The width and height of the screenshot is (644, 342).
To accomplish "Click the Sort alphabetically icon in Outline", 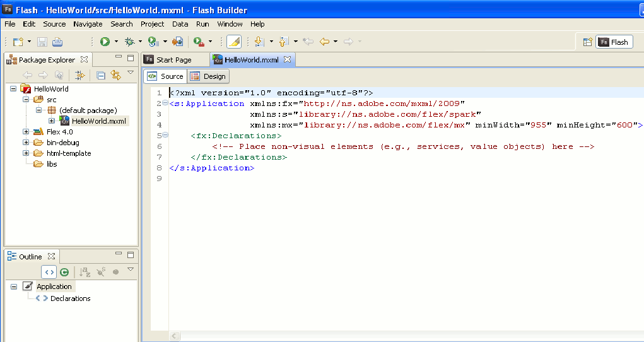I will (85, 272).
